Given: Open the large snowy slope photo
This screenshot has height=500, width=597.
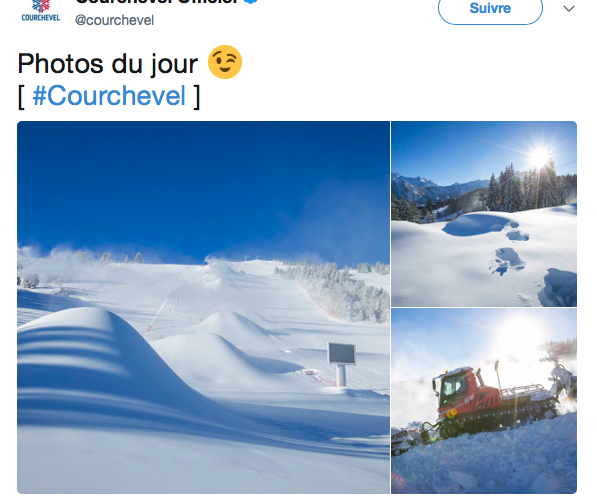Looking at the screenshot, I should [x=203, y=307].
